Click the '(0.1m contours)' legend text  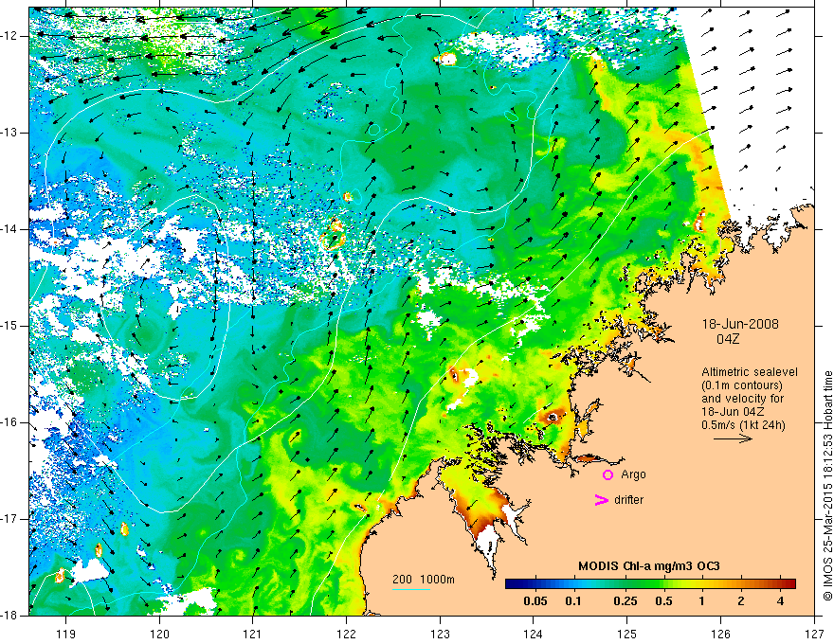pos(742,385)
